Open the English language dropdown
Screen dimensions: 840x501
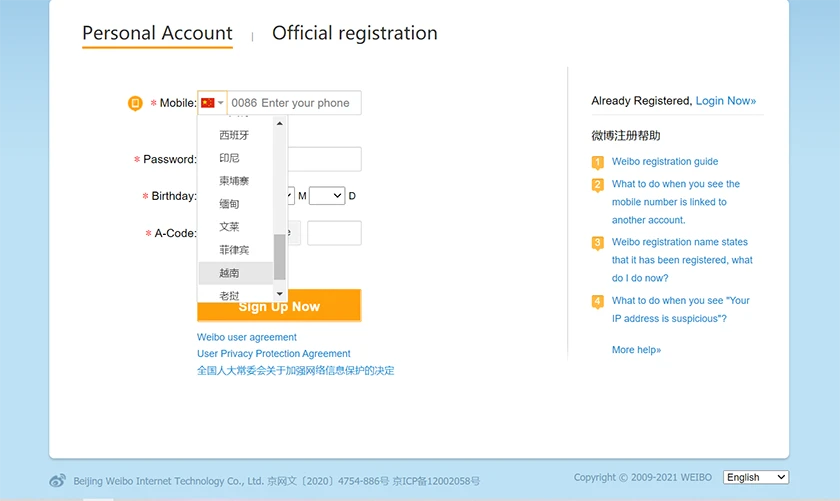[x=756, y=477]
